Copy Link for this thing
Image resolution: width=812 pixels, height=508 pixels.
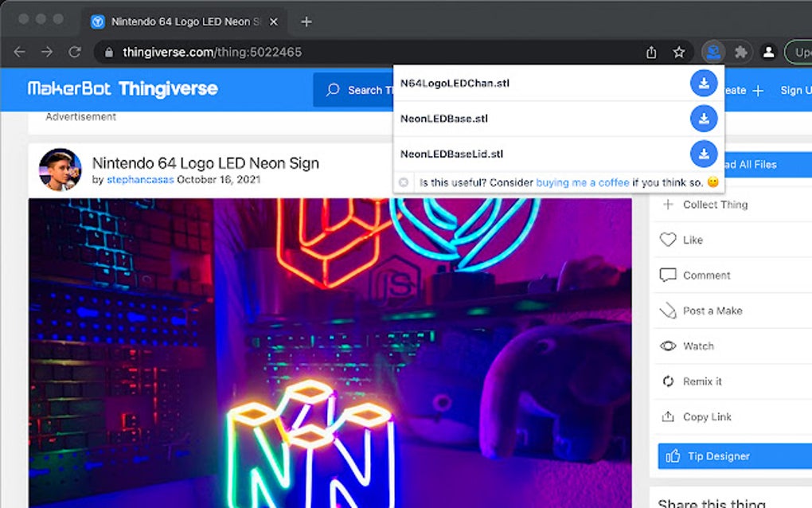coord(708,416)
